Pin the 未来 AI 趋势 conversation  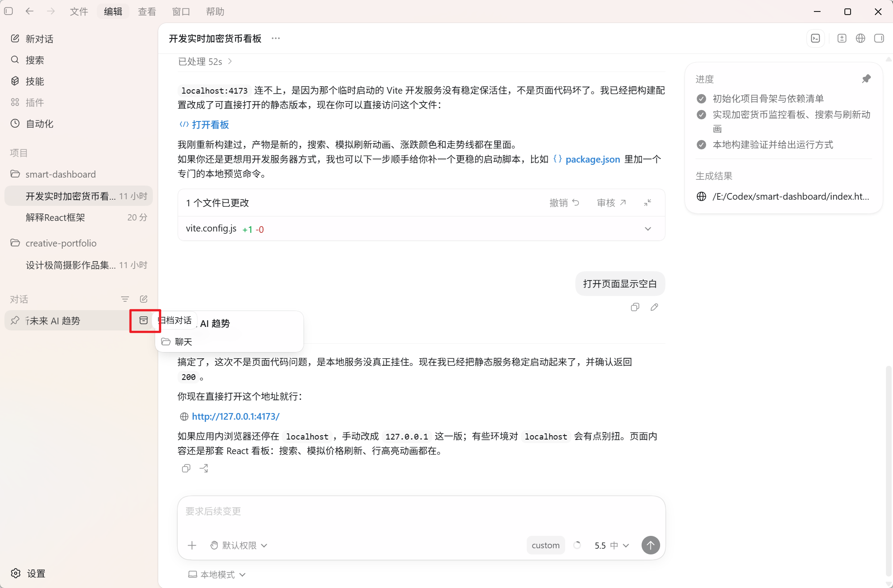coord(15,320)
